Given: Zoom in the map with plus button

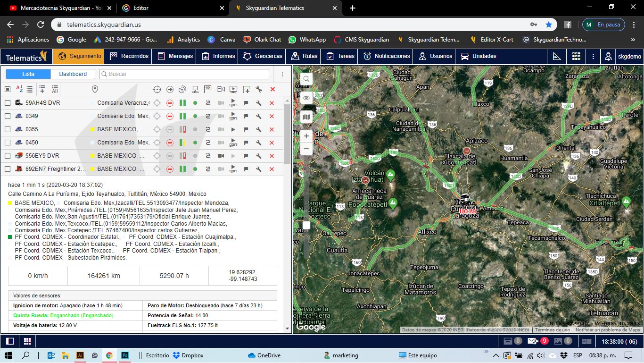Looking at the screenshot, I should tap(306, 136).
